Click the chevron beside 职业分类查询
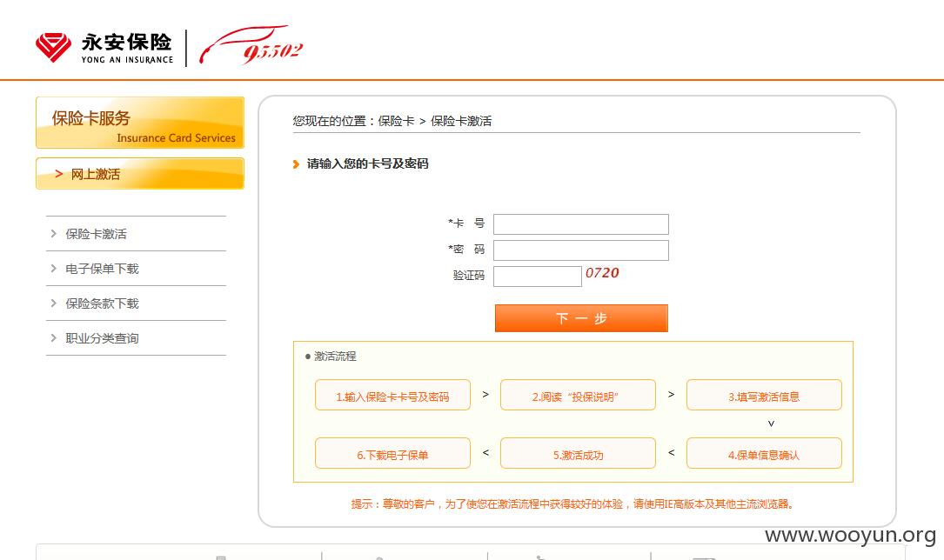 pyautogui.click(x=54, y=338)
